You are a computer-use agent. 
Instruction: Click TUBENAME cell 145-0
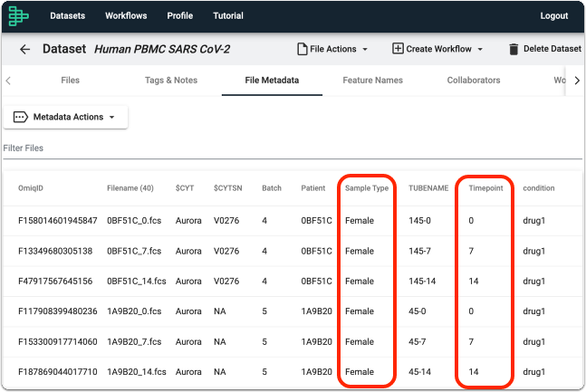click(419, 221)
